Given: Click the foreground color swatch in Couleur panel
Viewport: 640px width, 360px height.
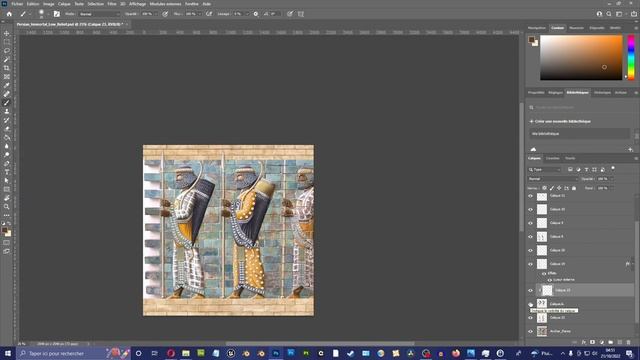Looking at the screenshot, I should click(531, 40).
